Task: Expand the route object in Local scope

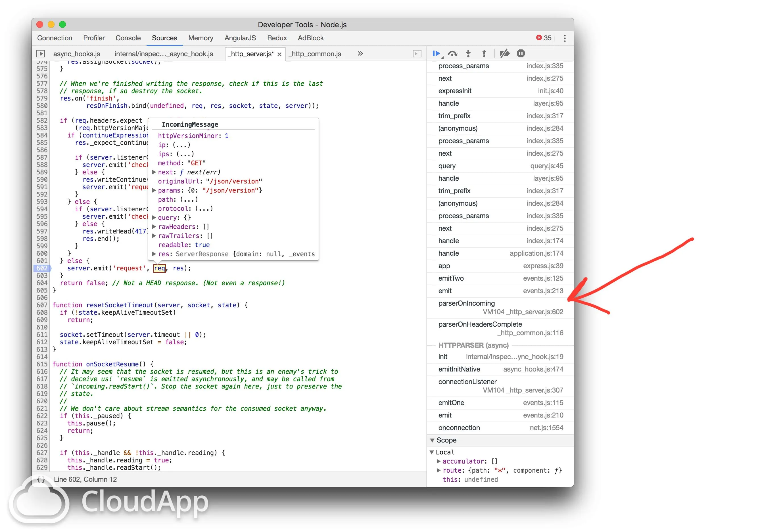Action: (438, 470)
